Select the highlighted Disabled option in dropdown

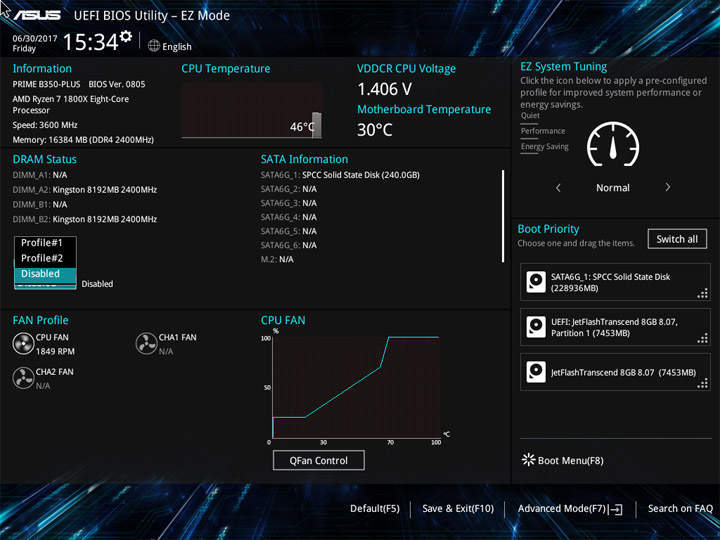[45, 274]
